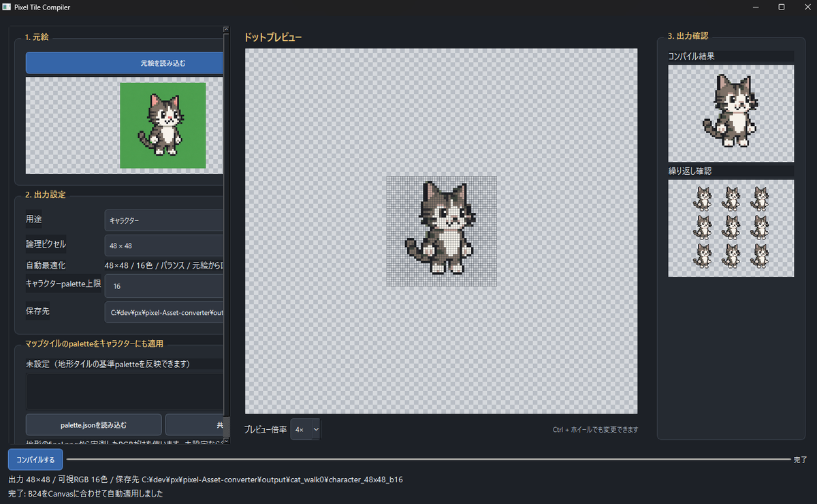Click the 完了 label beside the progress bar
Viewport: 817px width, 504px height.
pos(801,460)
